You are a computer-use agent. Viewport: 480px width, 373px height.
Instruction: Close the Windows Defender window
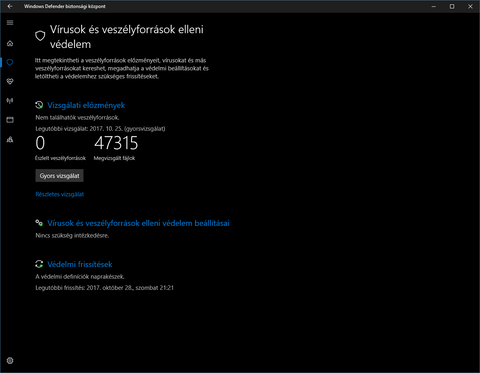click(470, 6)
